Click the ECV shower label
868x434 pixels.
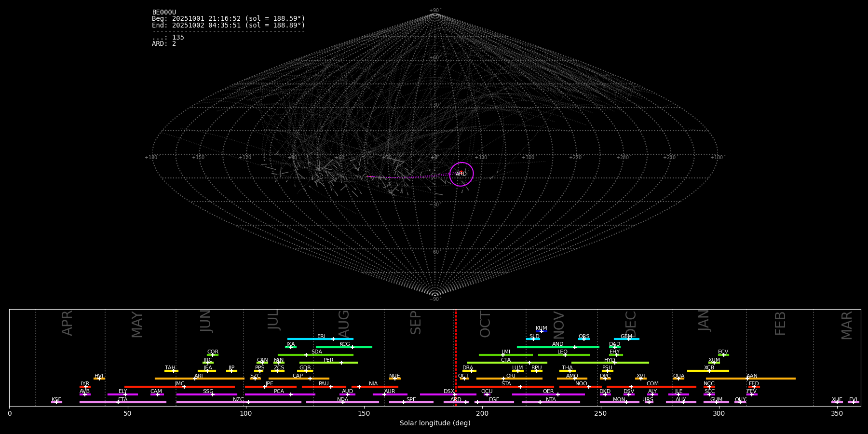[x=723, y=352]
